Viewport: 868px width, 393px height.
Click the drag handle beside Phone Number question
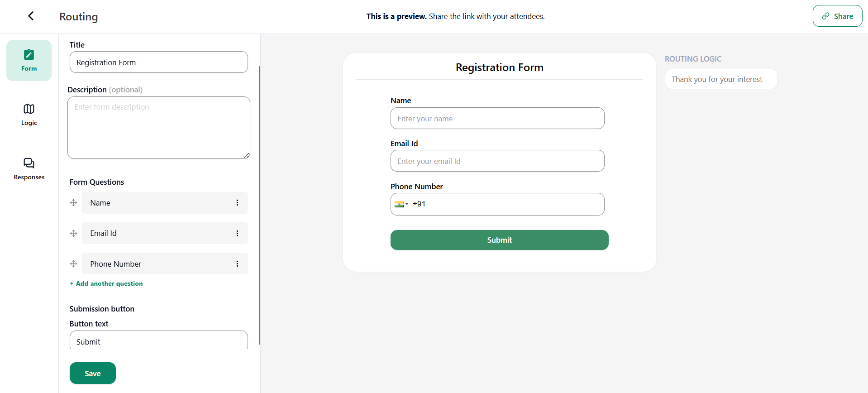pos(73,264)
